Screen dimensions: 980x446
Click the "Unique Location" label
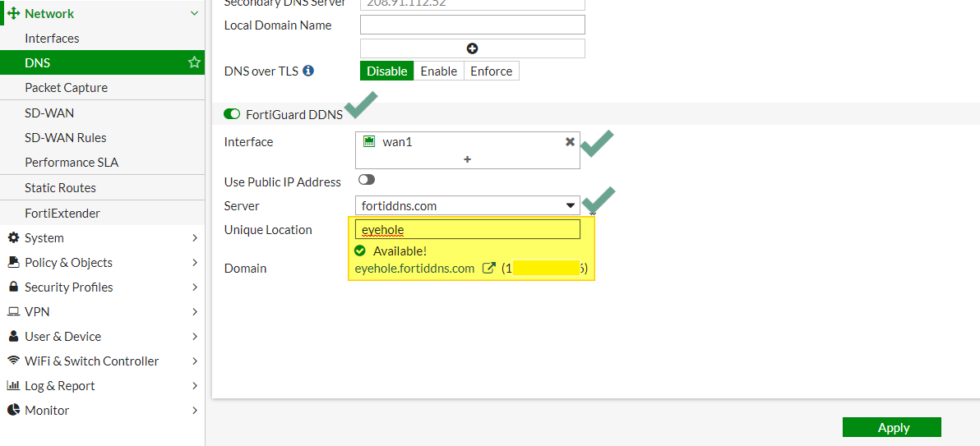coord(268,229)
